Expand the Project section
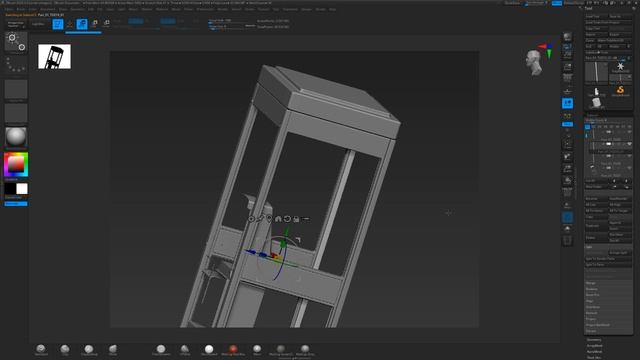Screen dimensions: 640x360 608,319
